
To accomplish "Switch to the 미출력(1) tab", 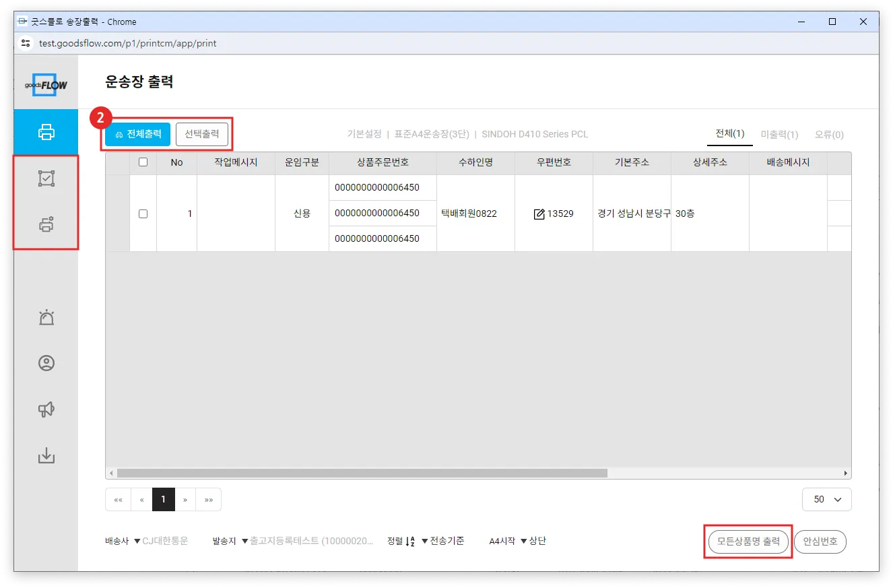I will pos(780,135).
